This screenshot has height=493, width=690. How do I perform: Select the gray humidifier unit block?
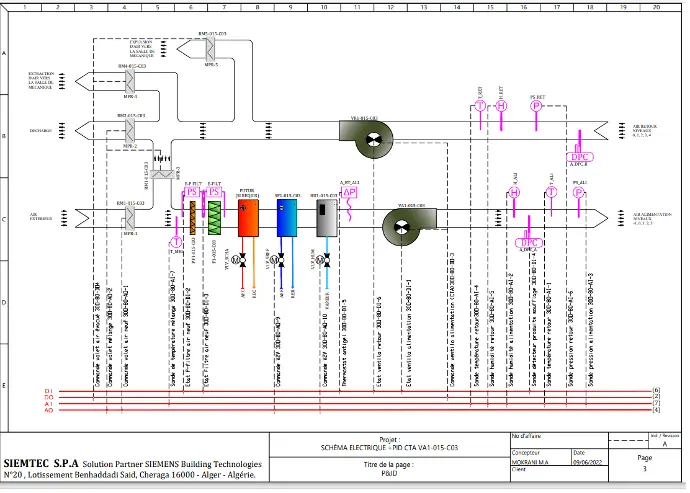327,217
